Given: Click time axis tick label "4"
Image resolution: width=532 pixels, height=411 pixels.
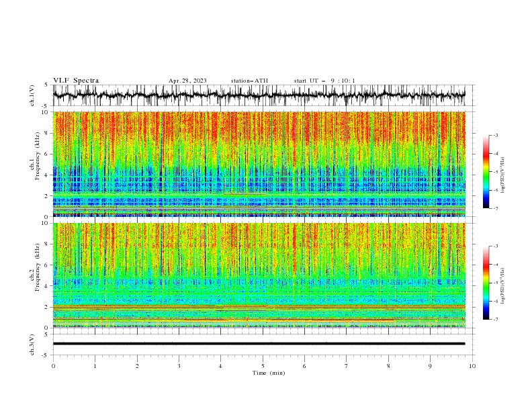Looking at the screenshot, I should click(220, 366).
